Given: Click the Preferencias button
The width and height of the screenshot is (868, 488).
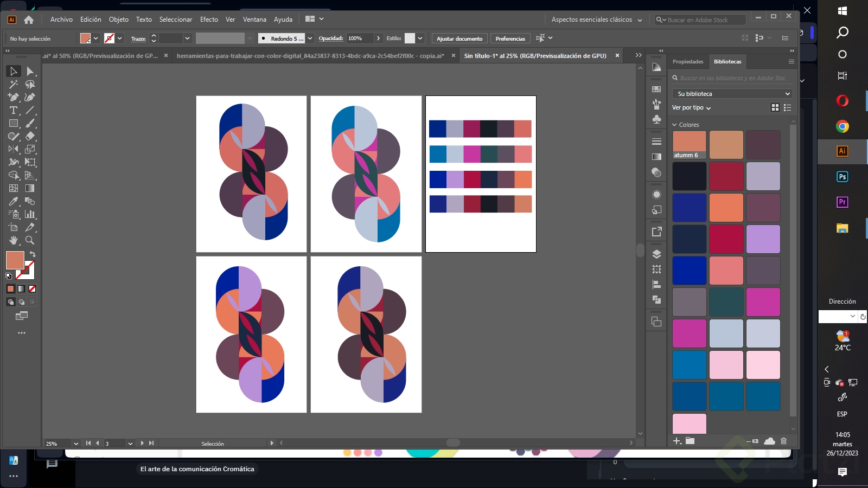Looking at the screenshot, I should pyautogui.click(x=510, y=38).
